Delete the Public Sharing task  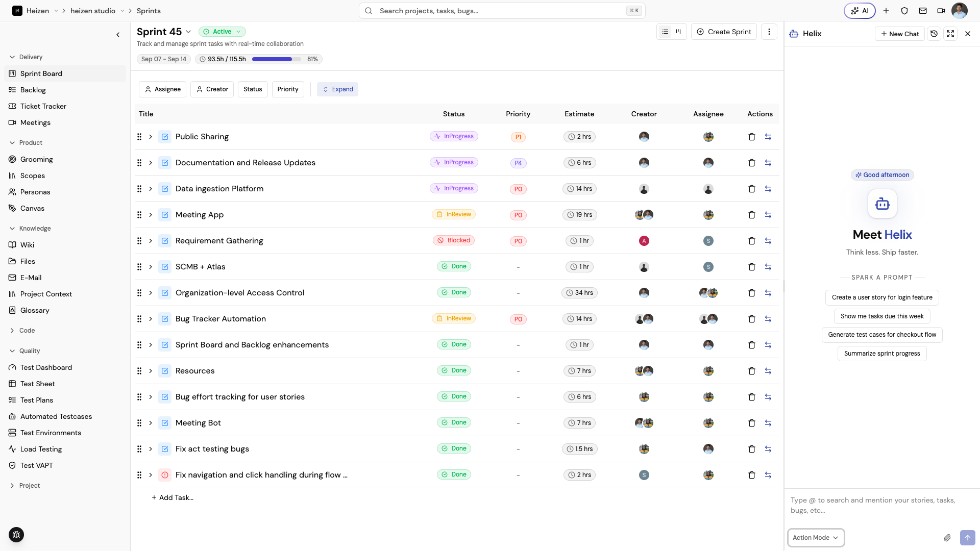click(x=752, y=137)
